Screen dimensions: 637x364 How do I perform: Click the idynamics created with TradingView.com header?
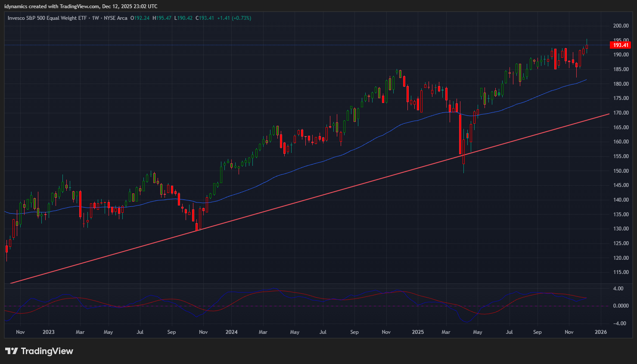pos(81,6)
